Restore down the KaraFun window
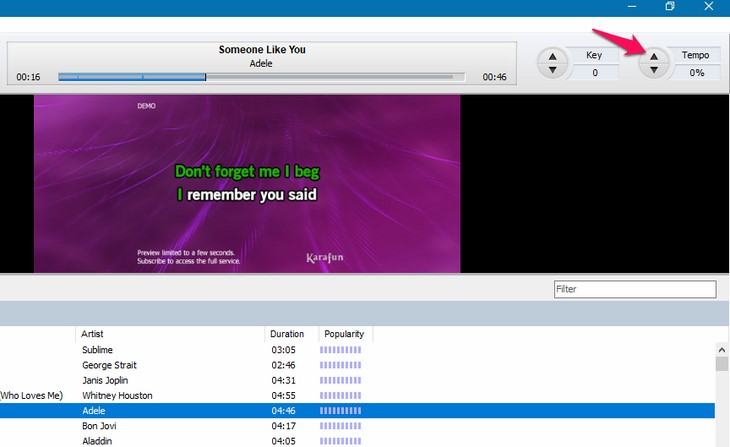The height and width of the screenshot is (447, 730). point(670,6)
